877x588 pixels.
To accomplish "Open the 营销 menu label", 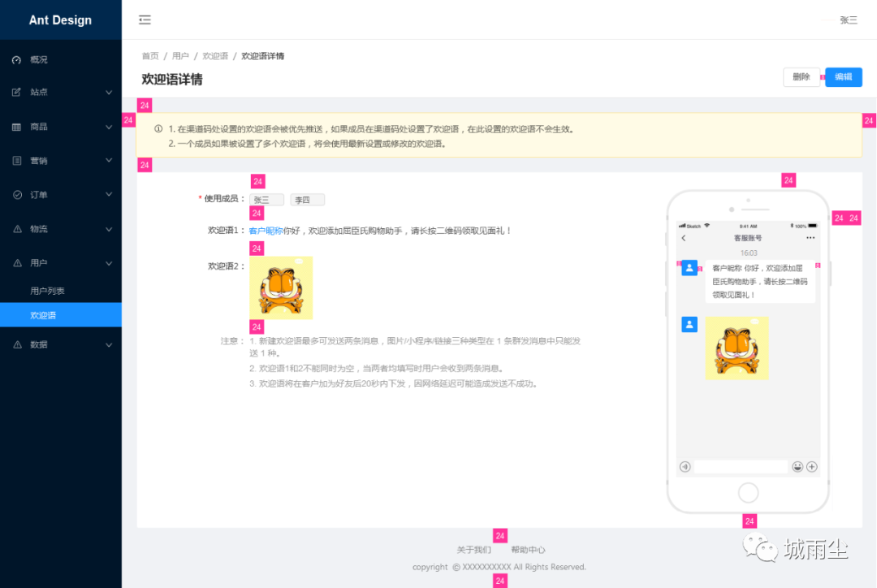I will (x=39, y=161).
